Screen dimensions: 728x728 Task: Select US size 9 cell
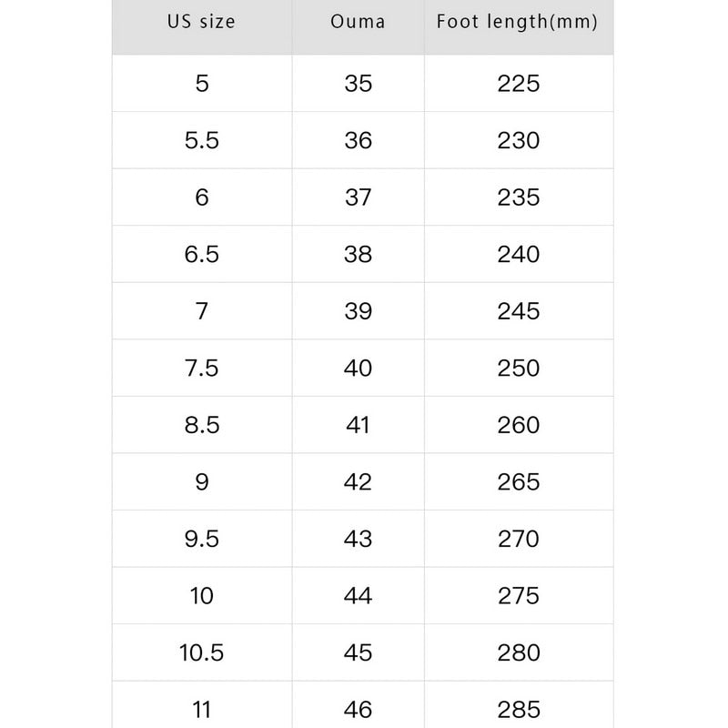[201, 482]
